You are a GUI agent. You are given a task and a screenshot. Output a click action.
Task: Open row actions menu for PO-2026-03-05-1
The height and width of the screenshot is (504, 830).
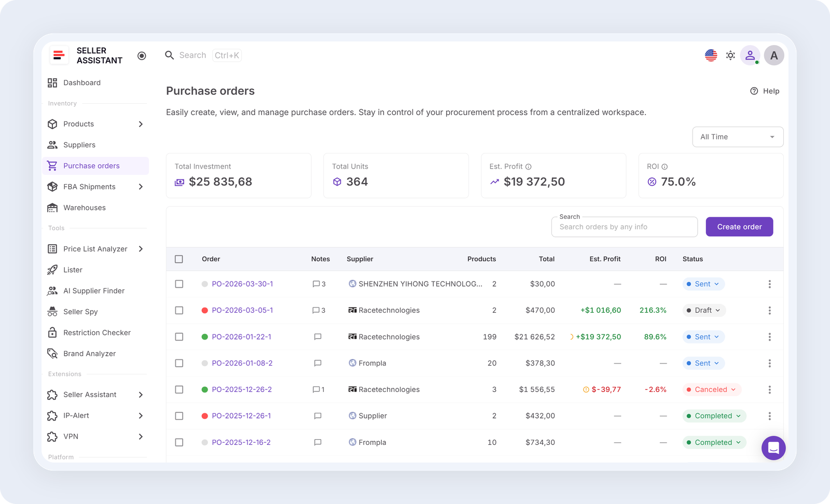pyautogui.click(x=770, y=311)
